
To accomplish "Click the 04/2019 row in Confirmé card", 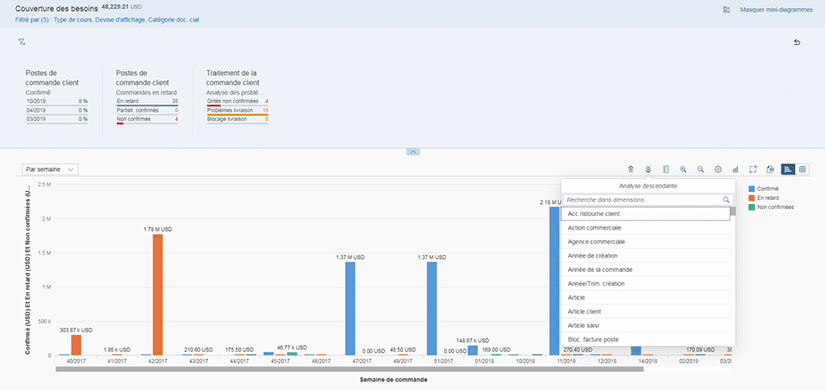I will point(57,110).
